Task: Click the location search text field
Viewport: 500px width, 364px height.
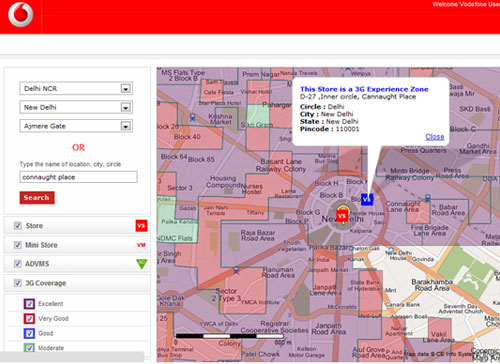Action: 78,177
